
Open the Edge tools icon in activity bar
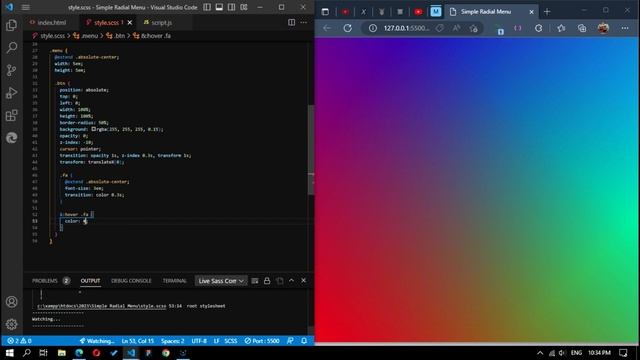click(11, 138)
